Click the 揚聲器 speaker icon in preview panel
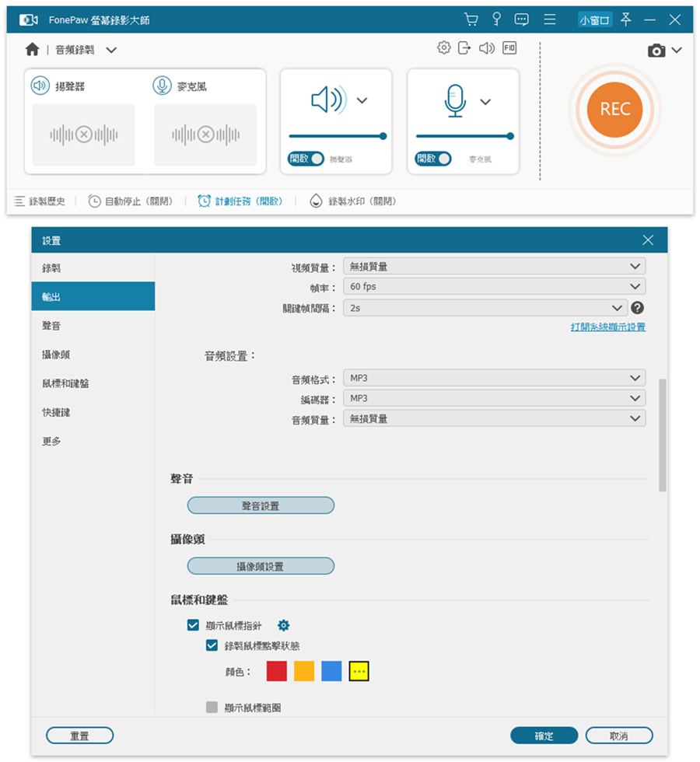Image resolution: width=700 pixels, height=762 pixels. (x=40, y=86)
